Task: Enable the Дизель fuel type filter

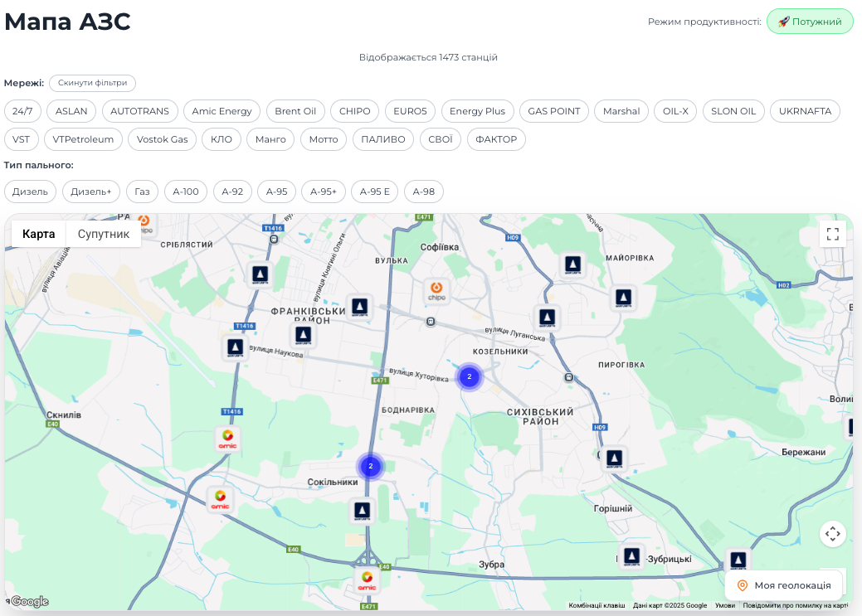Action: tap(30, 191)
